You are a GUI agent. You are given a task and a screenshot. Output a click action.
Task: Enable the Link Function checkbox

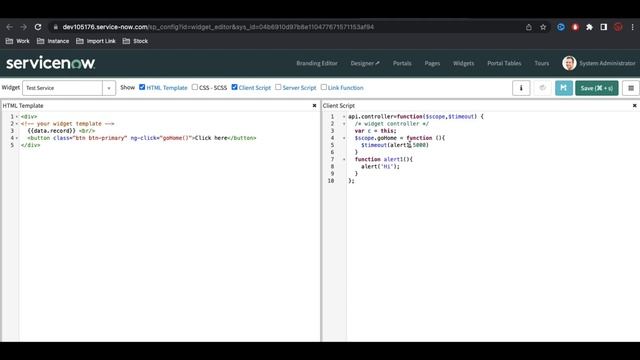click(x=324, y=87)
